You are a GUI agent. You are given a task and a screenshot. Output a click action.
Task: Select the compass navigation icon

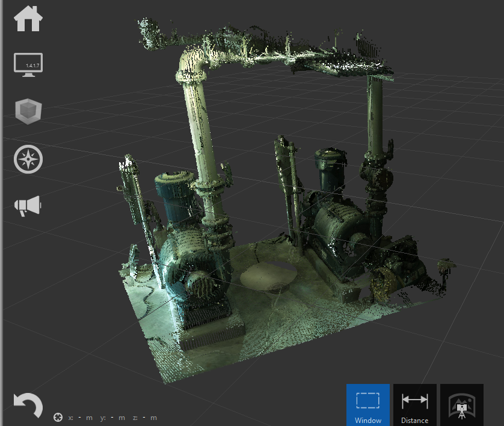click(28, 159)
